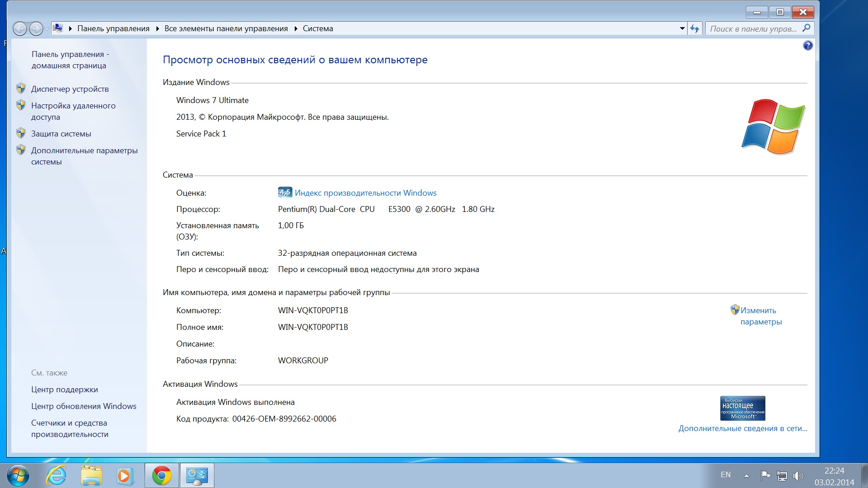Open Action Center flag tray icon
This screenshot has height=488, width=868.
click(x=765, y=475)
